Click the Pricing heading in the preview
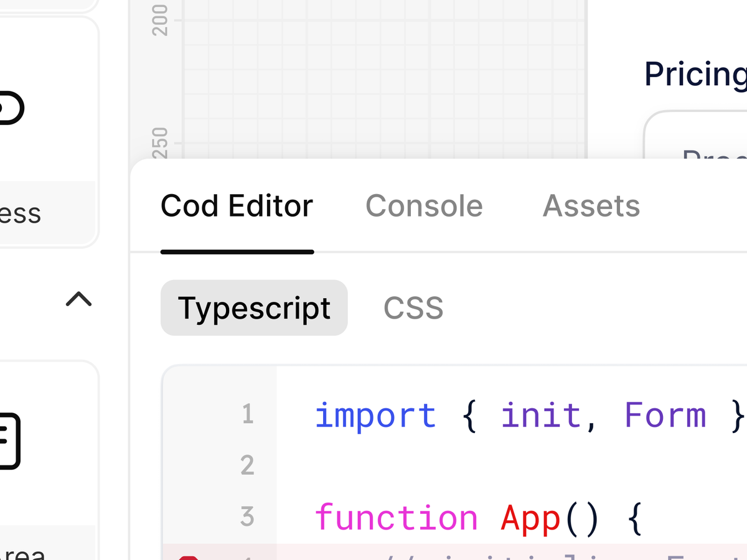Screen dimensions: 747x560 pyautogui.click(x=695, y=75)
